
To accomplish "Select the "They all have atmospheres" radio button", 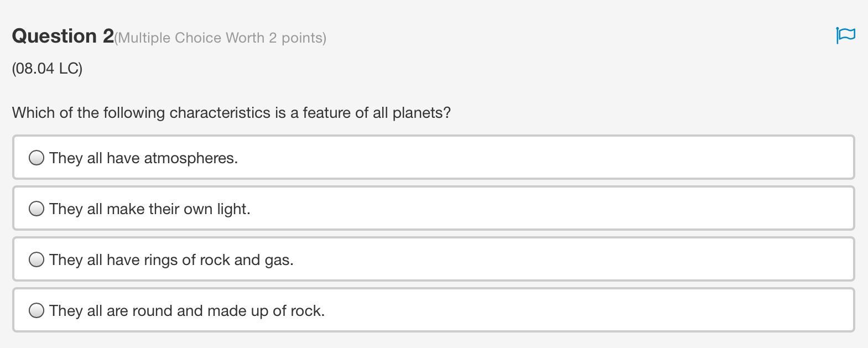I will (37, 158).
